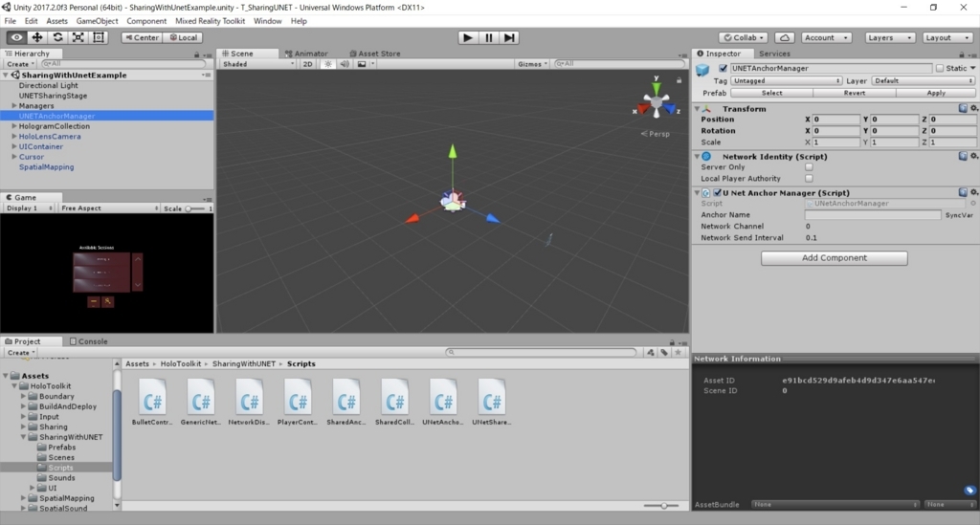Open the Mixed Reality Toolkit menu
Screen dimensions: 980x525
click(210, 21)
